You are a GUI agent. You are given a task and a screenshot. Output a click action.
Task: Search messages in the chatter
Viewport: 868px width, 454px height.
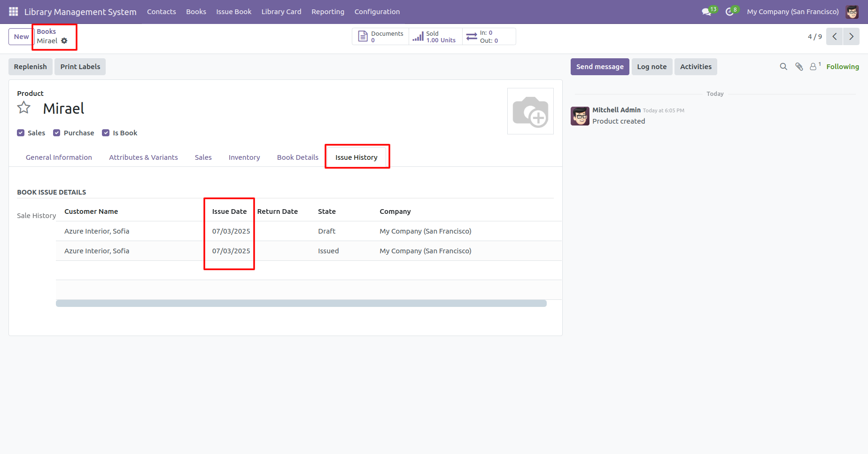pyautogui.click(x=783, y=67)
